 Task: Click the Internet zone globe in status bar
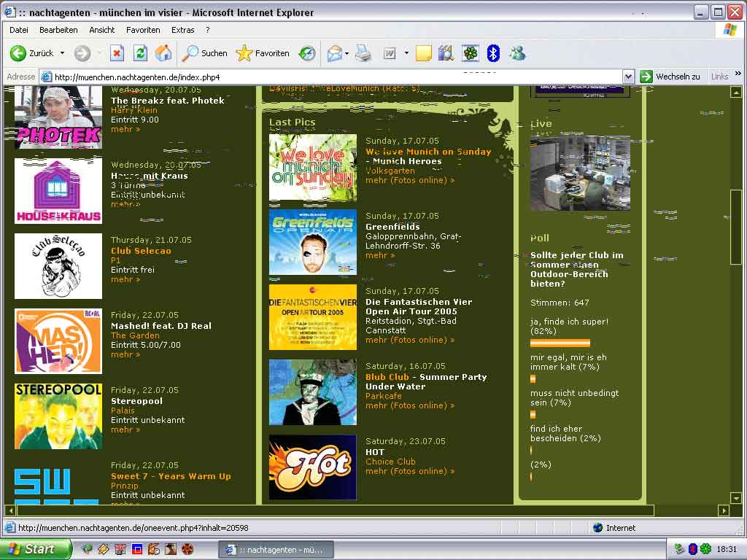point(598,528)
